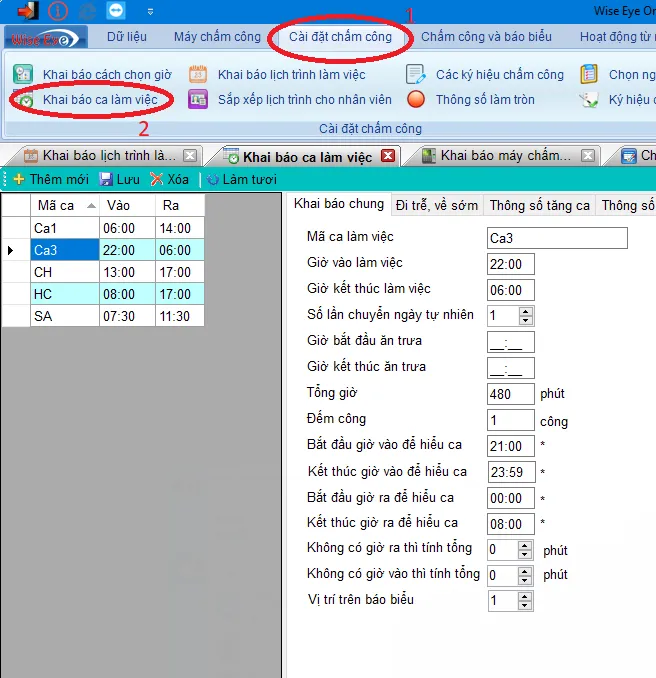Click Lưu to save the shift
Image resolution: width=656 pixels, height=678 pixels.
(x=119, y=179)
